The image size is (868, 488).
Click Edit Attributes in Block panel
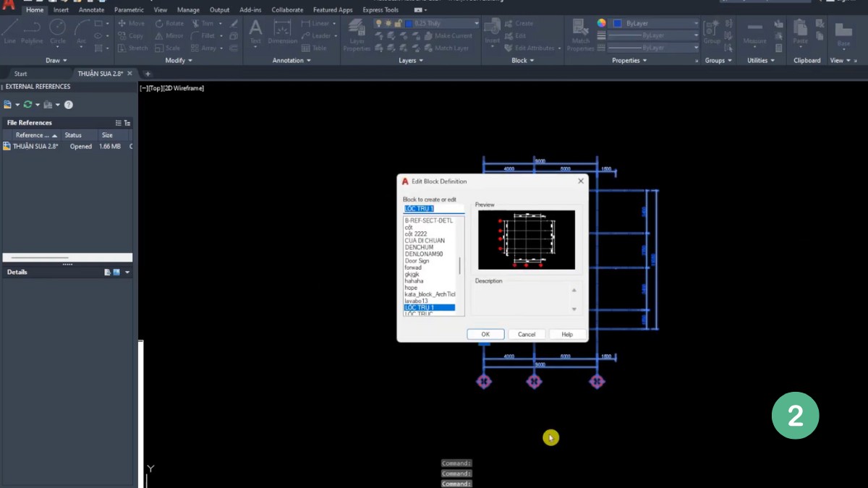click(x=533, y=48)
